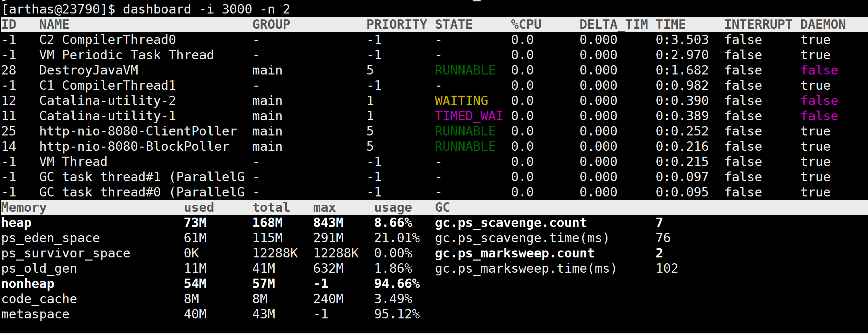Click the dashboard -i 3000 -n 2 command text
868x334 pixels.
tap(206, 9)
